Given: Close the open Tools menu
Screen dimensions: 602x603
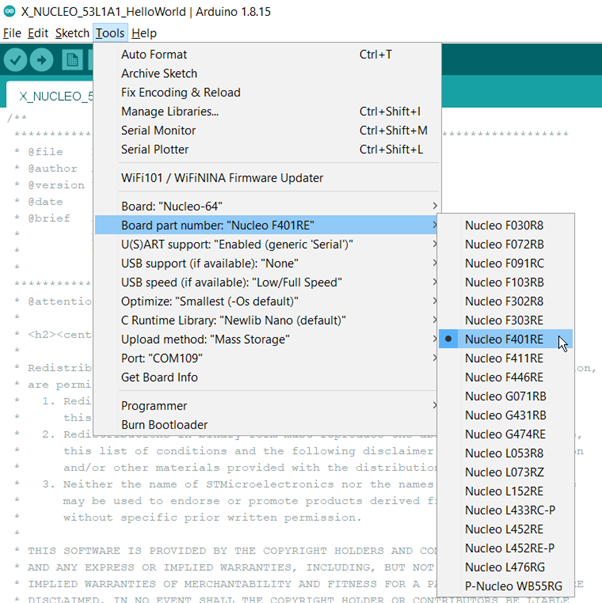Looking at the screenshot, I should coord(110,33).
